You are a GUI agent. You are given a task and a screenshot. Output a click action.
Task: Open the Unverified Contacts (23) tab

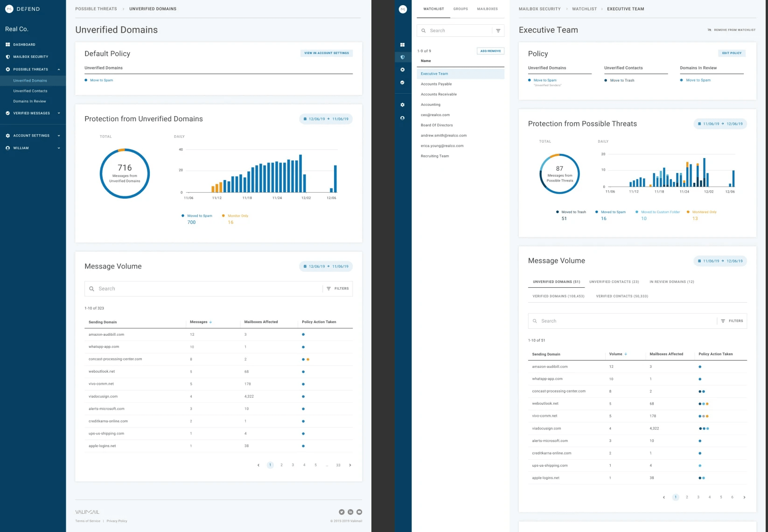(x=614, y=282)
